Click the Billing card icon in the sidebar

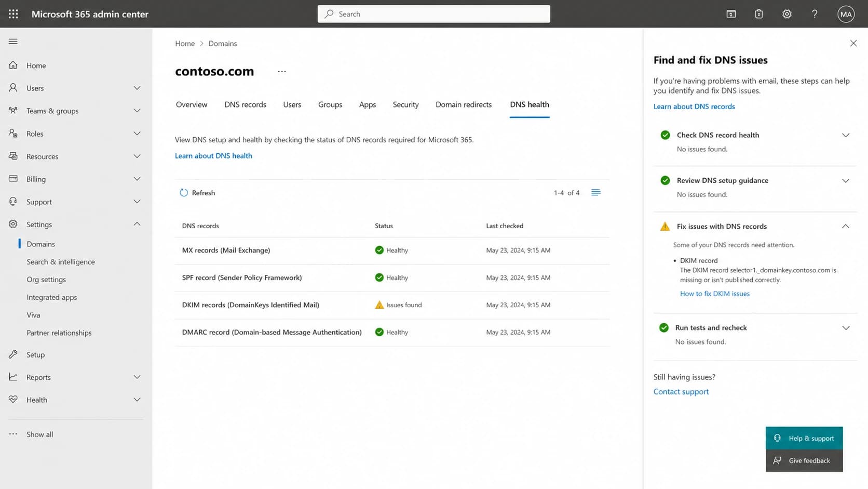(13, 179)
